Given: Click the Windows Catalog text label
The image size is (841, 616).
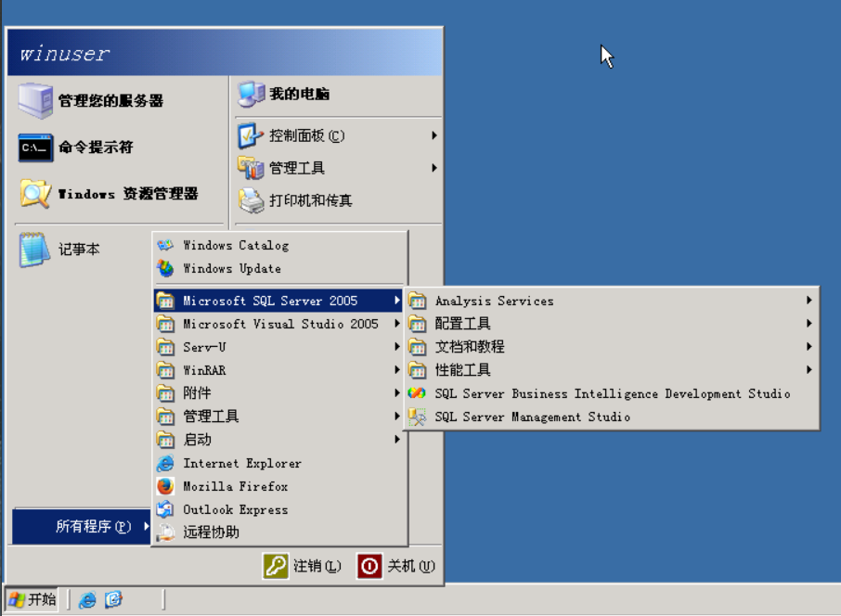Looking at the screenshot, I should pos(236,245).
